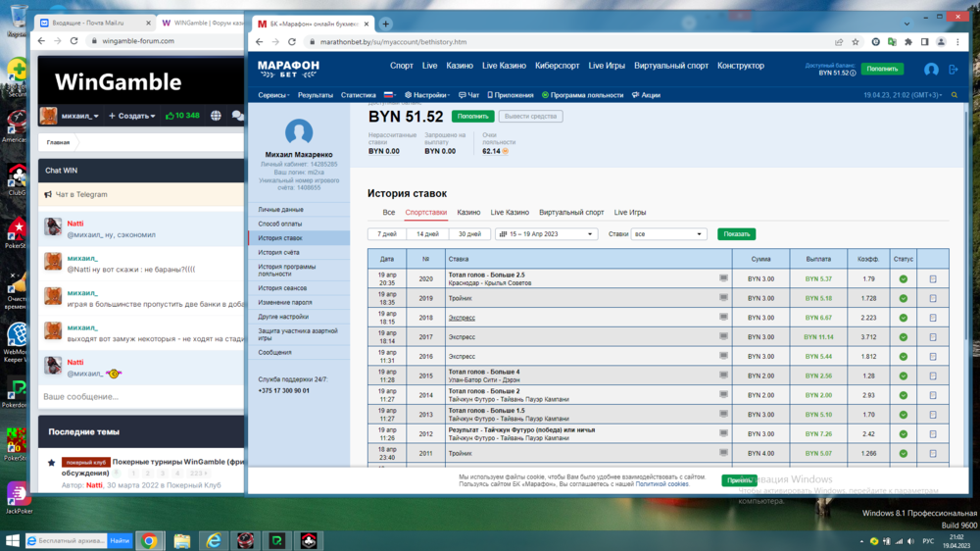Click the globe icon on WinGamble forum
980x551 pixels.
point(216,116)
